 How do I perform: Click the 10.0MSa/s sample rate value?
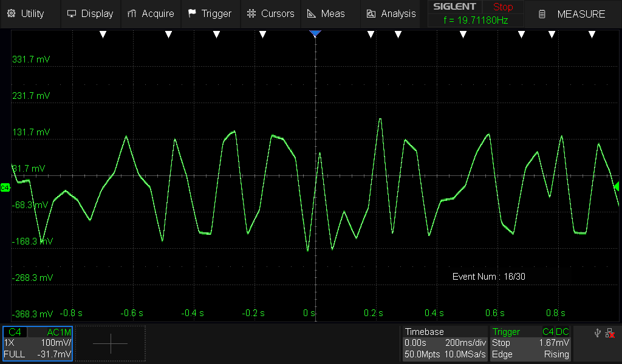coord(465,354)
